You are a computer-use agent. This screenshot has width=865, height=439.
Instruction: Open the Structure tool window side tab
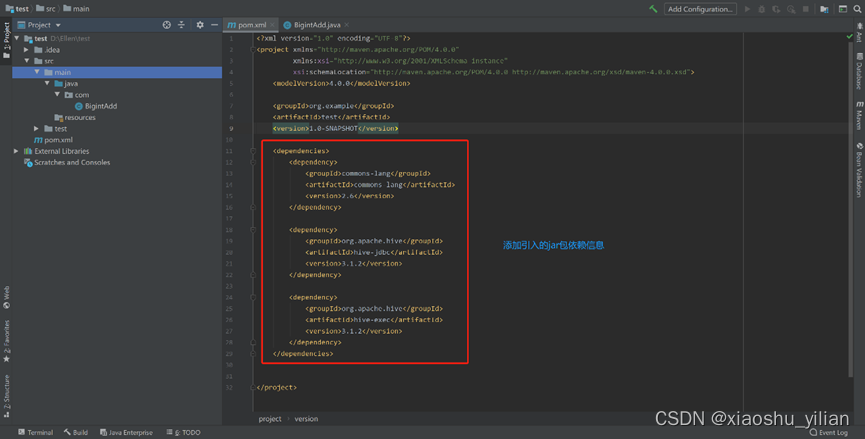[6, 396]
